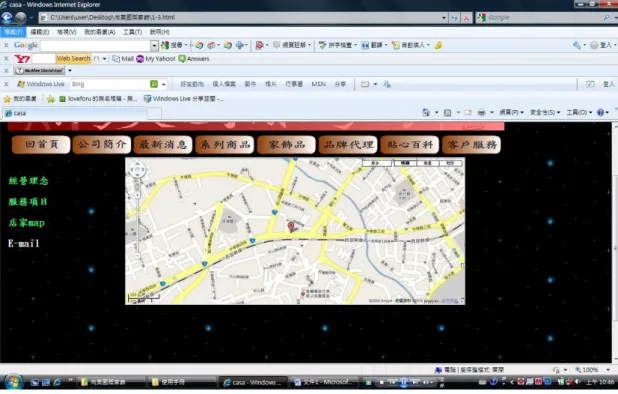
Task: Click the 回首頁 navigation button
Action: (41, 145)
